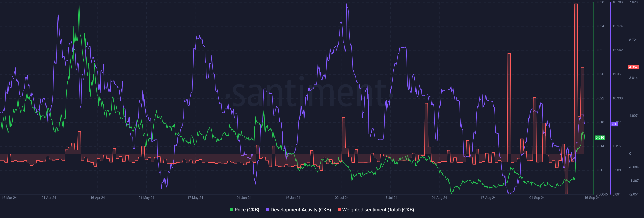Select the 17 Aug 24 date label
644x218 pixels.
tap(488, 198)
